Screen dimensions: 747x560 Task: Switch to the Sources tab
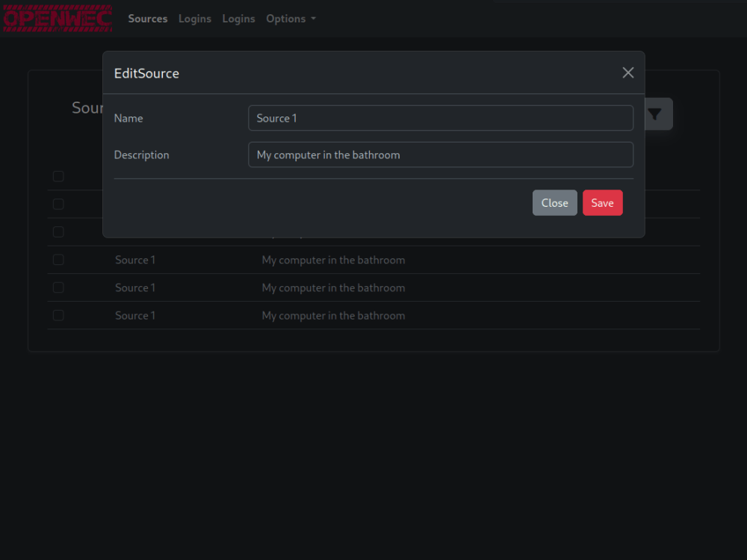147,19
